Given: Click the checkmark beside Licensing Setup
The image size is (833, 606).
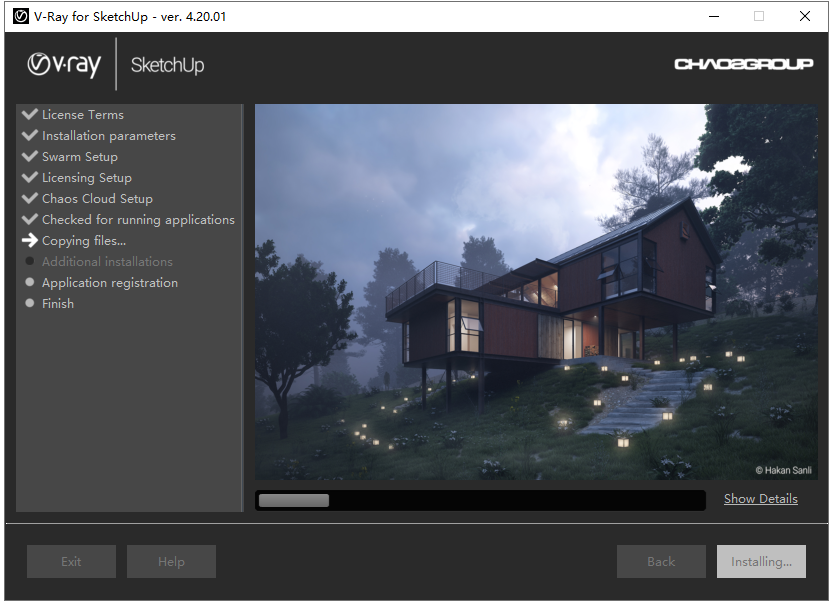Looking at the screenshot, I should coord(30,177).
